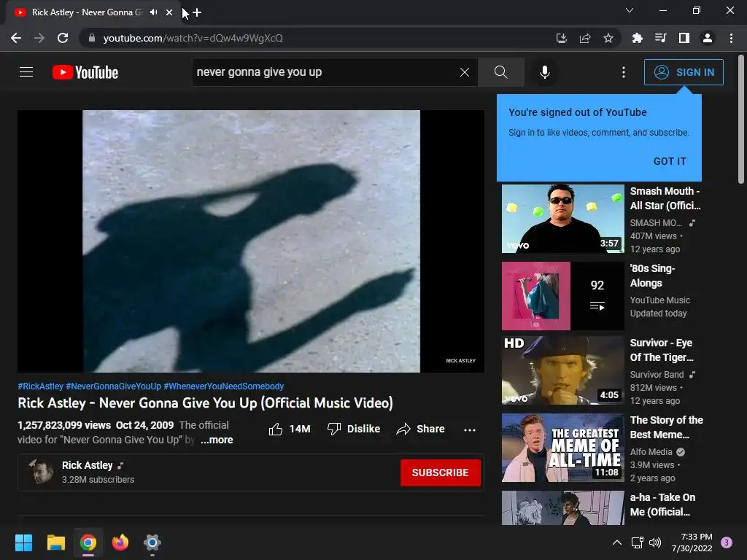Click the Dislike thumbs down button
The width and height of the screenshot is (747, 560).
354,429
